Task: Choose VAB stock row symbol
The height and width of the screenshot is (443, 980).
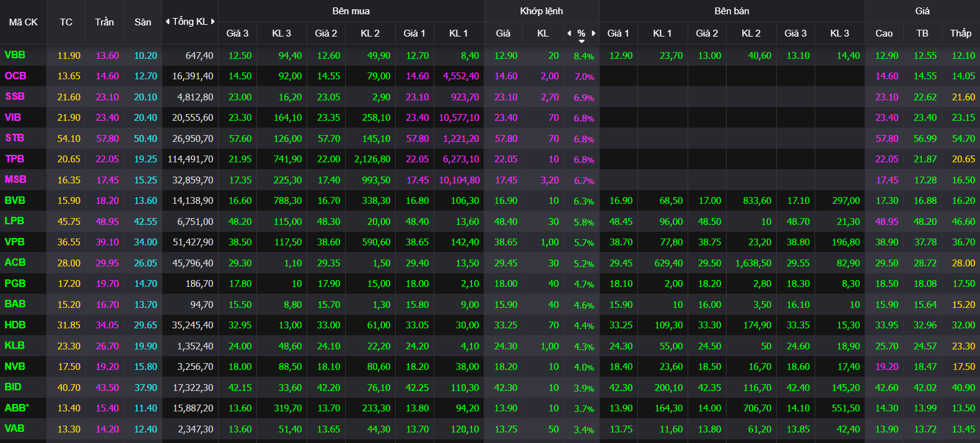Action: click(x=14, y=429)
